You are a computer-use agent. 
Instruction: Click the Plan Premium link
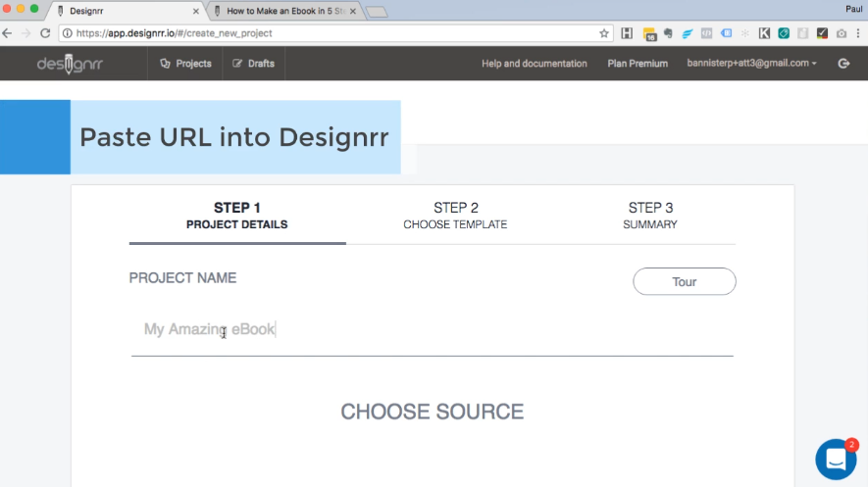(638, 64)
